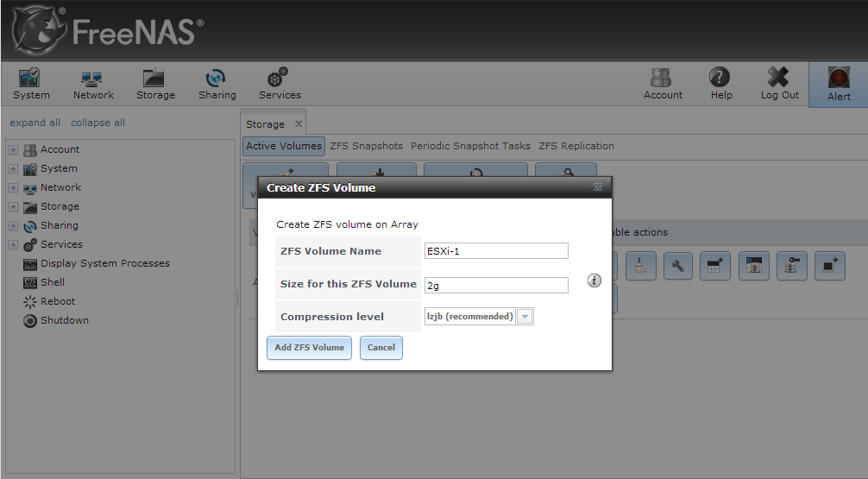Click the auto import volume circular-arrow button
868x479 pixels.
click(x=475, y=170)
